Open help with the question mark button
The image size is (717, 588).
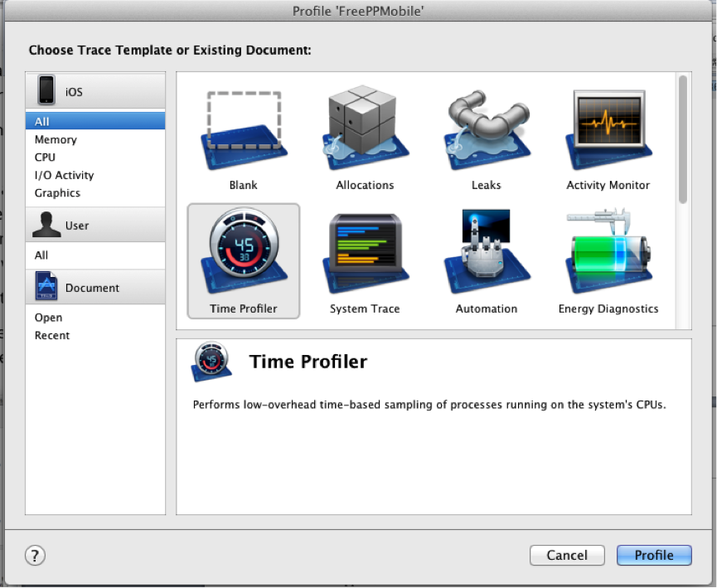pos(35,556)
